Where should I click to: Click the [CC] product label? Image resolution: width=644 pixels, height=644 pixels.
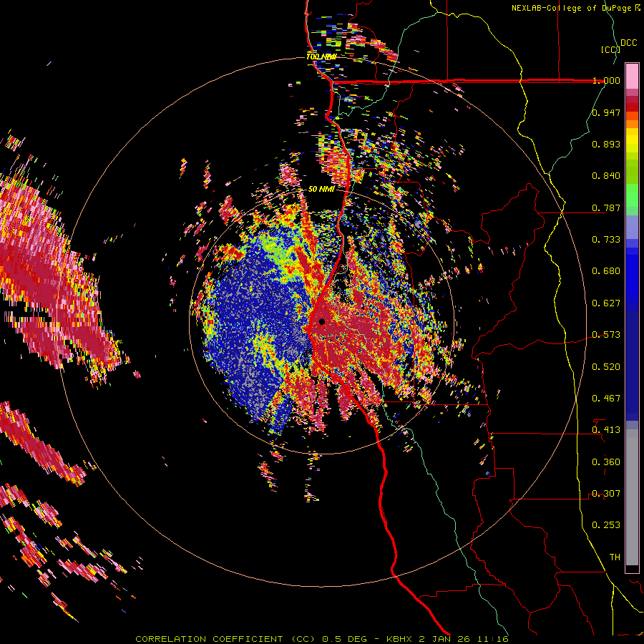point(610,49)
